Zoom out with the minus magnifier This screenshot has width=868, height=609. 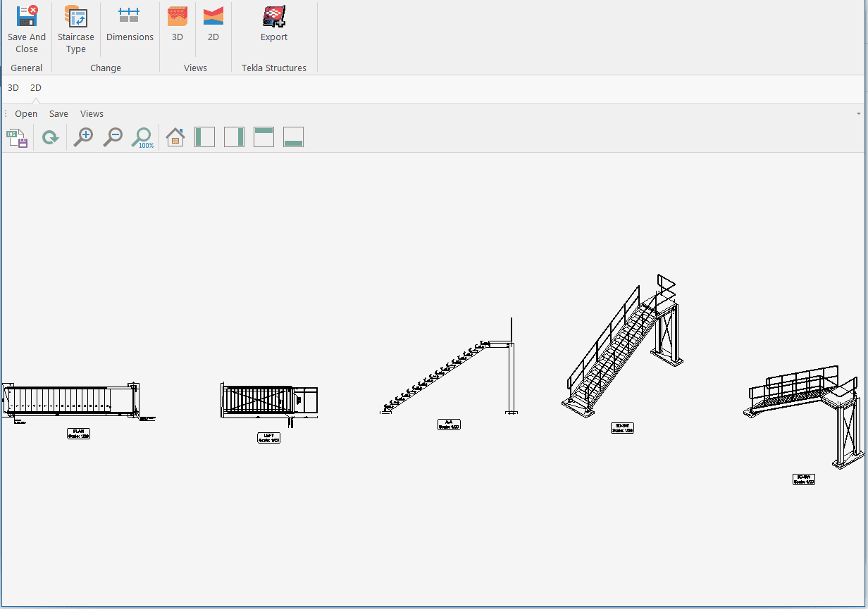click(113, 137)
